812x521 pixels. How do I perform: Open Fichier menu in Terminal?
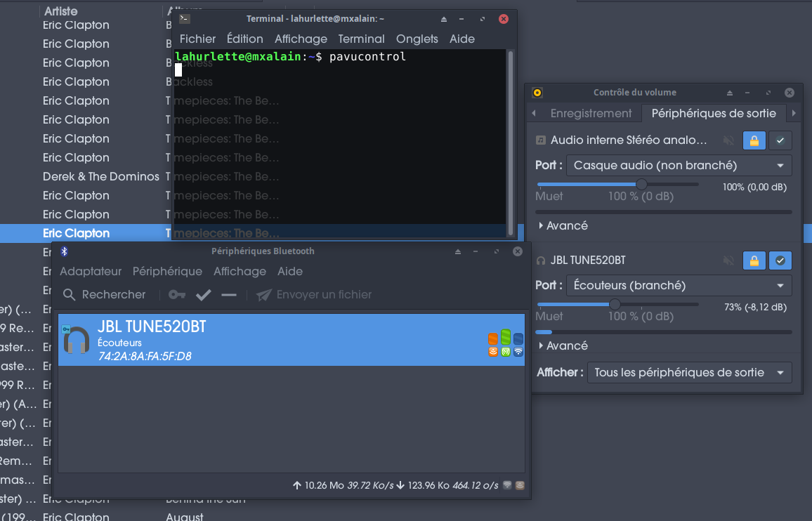coord(197,39)
